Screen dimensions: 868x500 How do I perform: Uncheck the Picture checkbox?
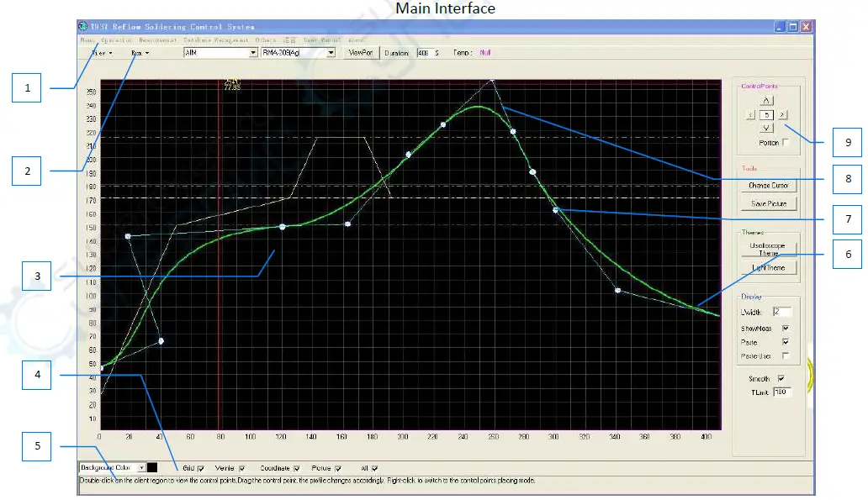click(337, 468)
